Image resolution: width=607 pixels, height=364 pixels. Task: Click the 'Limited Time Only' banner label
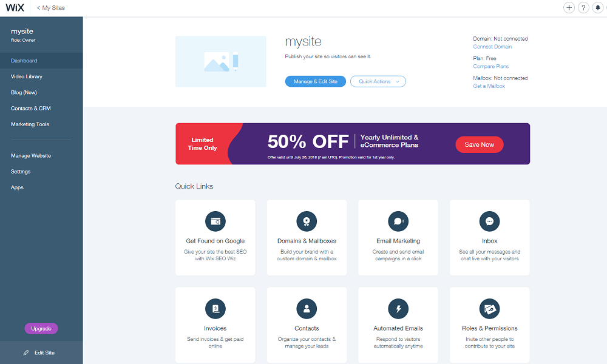[x=202, y=144]
